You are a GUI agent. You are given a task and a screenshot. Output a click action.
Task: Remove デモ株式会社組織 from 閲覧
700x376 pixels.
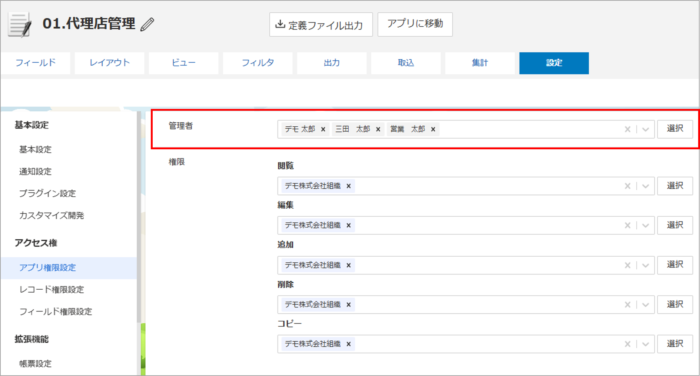349,186
